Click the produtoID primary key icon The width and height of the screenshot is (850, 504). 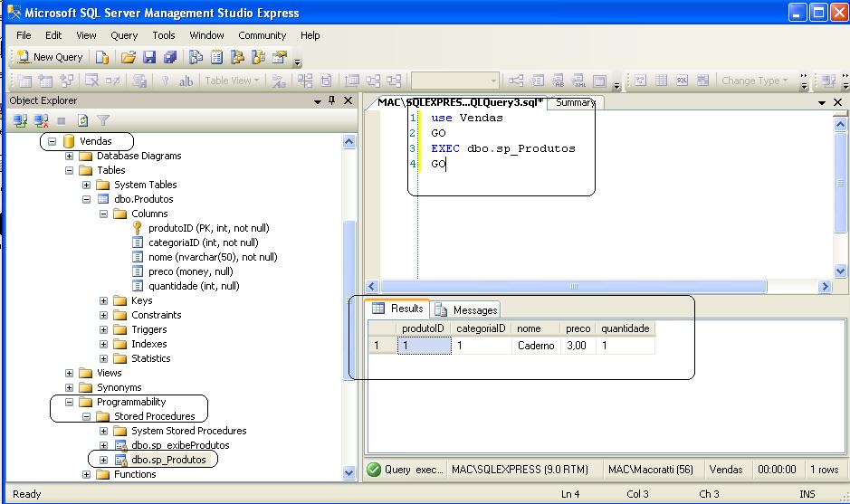(x=138, y=228)
